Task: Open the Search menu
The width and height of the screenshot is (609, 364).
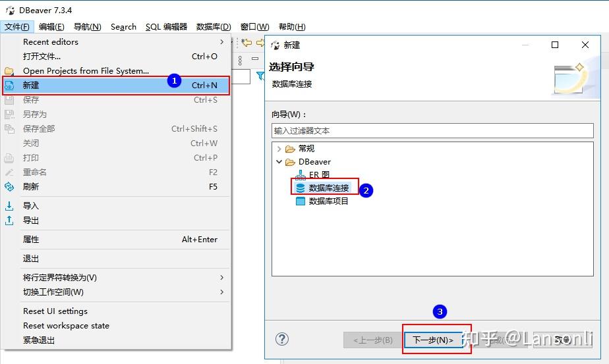Action: (x=123, y=27)
